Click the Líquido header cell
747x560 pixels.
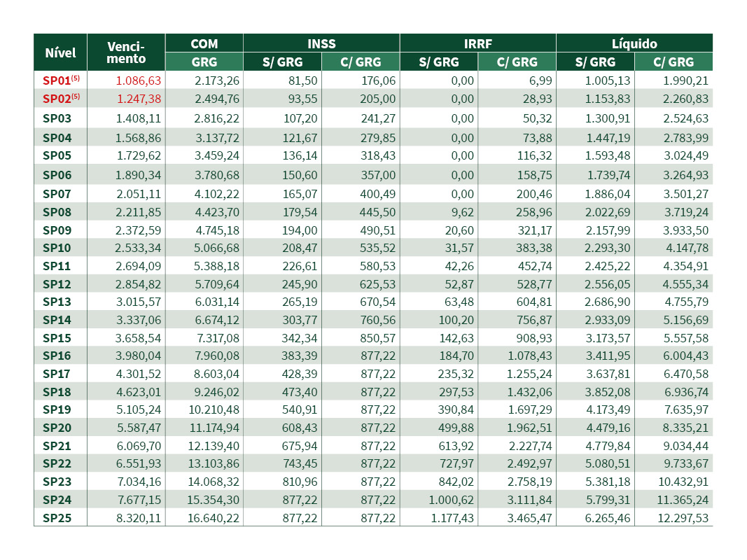coord(634,43)
